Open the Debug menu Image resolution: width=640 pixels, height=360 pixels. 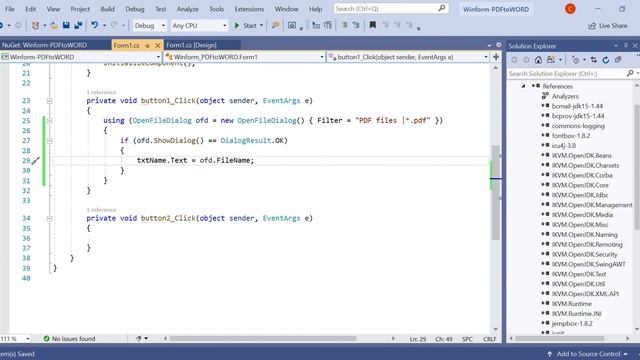135,9
